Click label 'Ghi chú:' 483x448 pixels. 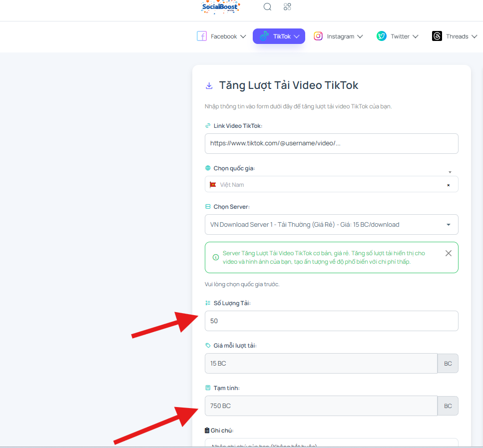[222, 431]
